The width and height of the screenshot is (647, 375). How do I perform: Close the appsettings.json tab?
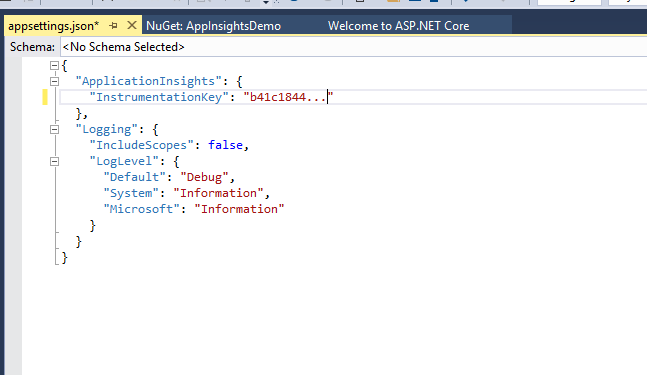(x=132, y=26)
